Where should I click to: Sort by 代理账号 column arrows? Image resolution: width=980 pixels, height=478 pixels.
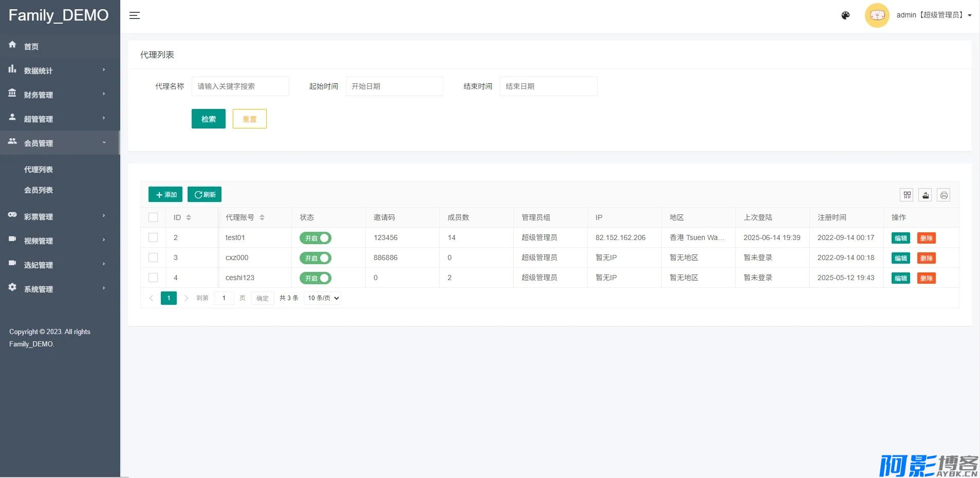(262, 217)
